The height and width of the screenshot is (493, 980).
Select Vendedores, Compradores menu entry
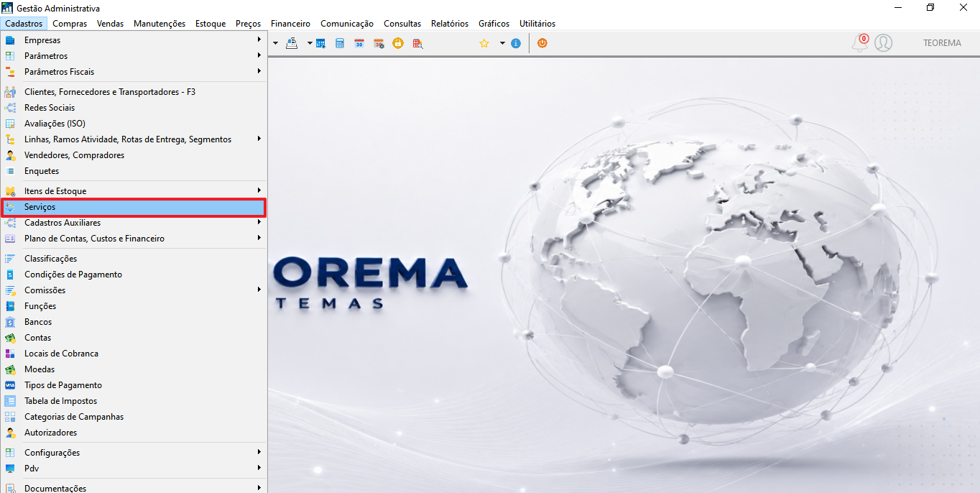click(134, 155)
